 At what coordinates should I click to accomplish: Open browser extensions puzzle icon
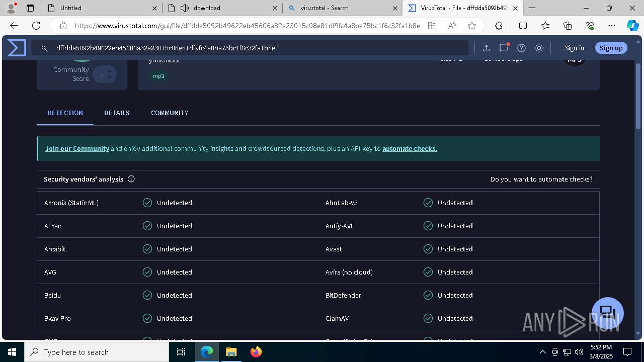499,26
